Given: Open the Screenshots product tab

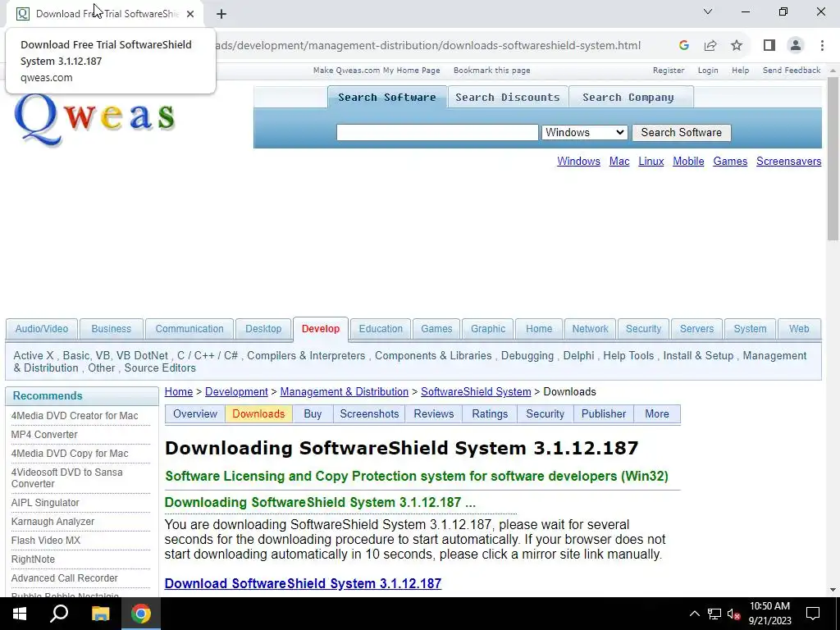Looking at the screenshot, I should [369, 414].
